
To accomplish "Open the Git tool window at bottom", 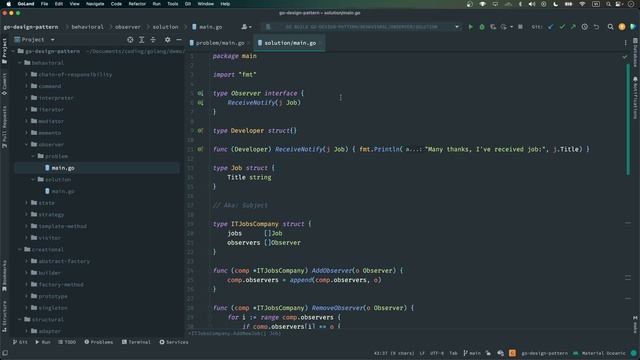I will (x=20, y=342).
